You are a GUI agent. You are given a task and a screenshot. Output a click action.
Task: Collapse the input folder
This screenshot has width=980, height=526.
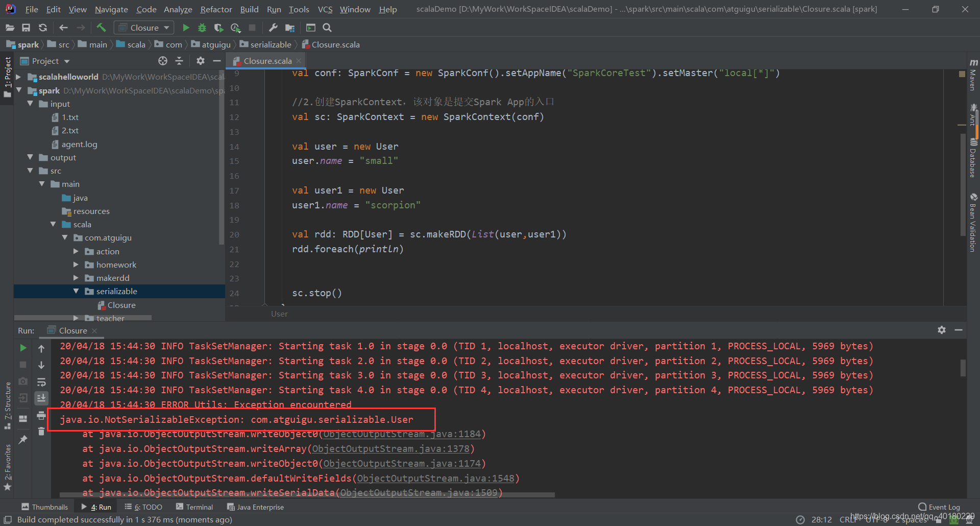pyautogui.click(x=30, y=104)
